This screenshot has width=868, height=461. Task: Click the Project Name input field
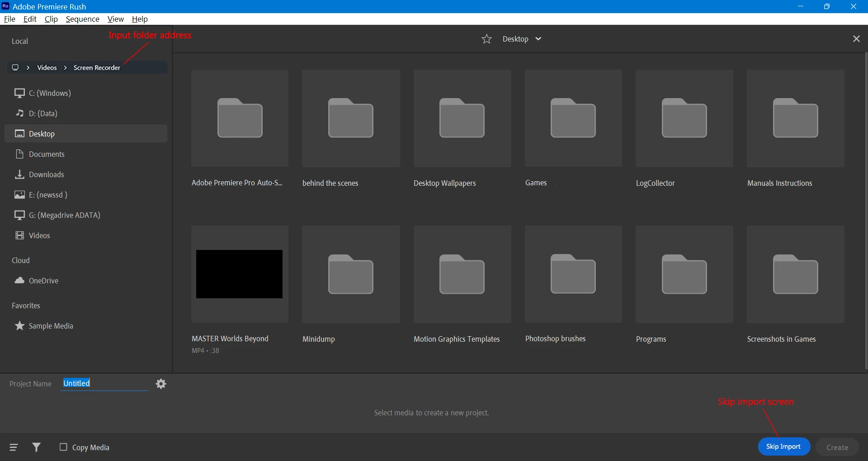(104, 384)
